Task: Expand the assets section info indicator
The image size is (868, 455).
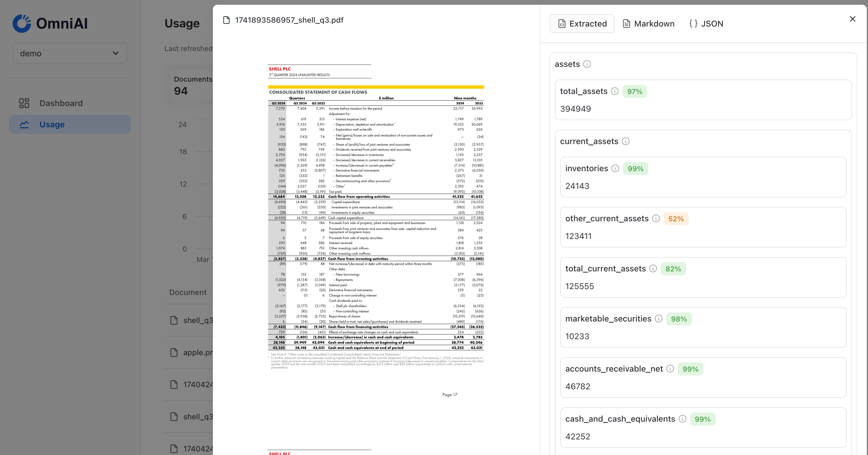Action: [x=587, y=64]
